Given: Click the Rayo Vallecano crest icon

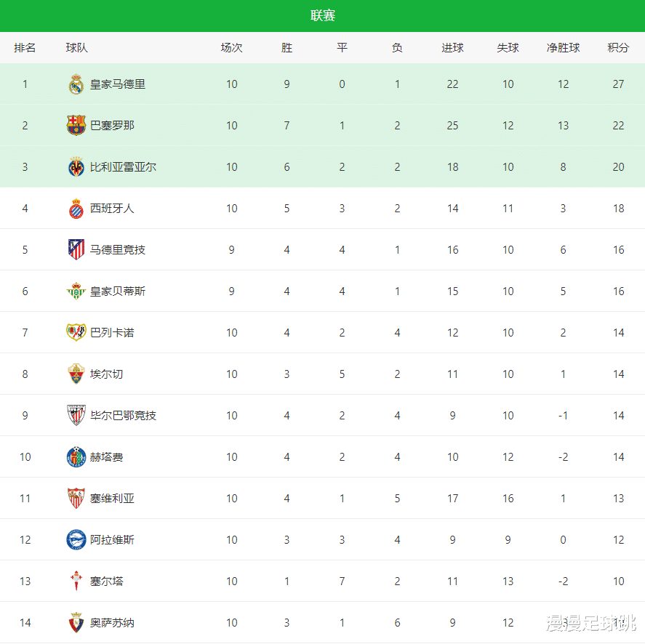Looking at the screenshot, I should coord(76,333).
